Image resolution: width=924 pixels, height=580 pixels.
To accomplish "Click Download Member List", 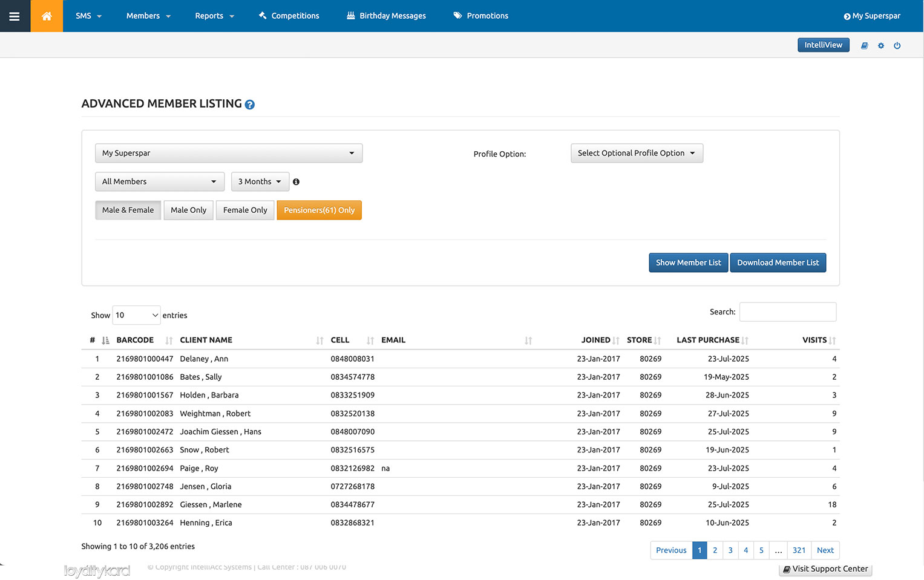I will pos(778,262).
